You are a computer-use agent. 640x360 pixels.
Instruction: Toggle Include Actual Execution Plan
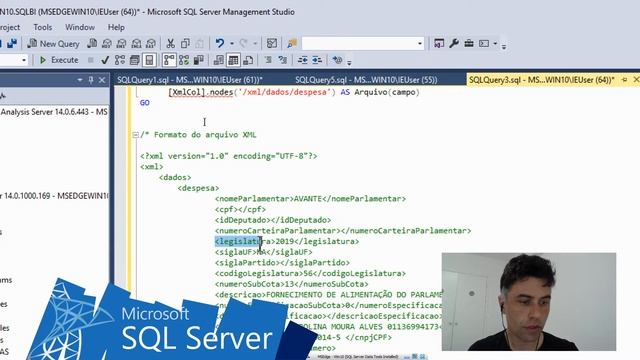(x=169, y=60)
